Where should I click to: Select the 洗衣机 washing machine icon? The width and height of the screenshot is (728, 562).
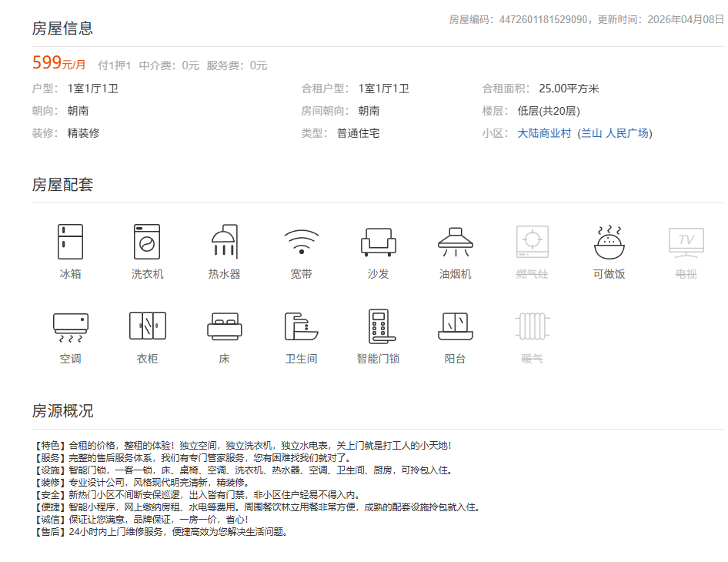click(148, 243)
